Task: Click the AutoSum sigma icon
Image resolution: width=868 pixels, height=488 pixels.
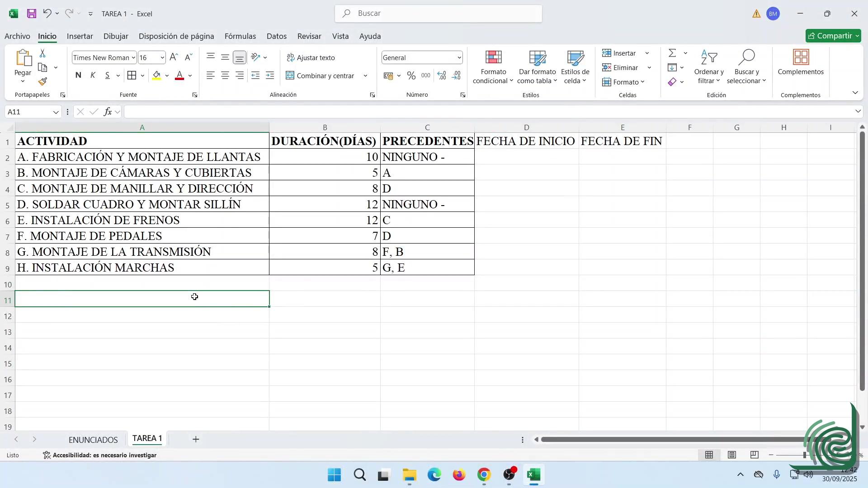Action: (672, 53)
